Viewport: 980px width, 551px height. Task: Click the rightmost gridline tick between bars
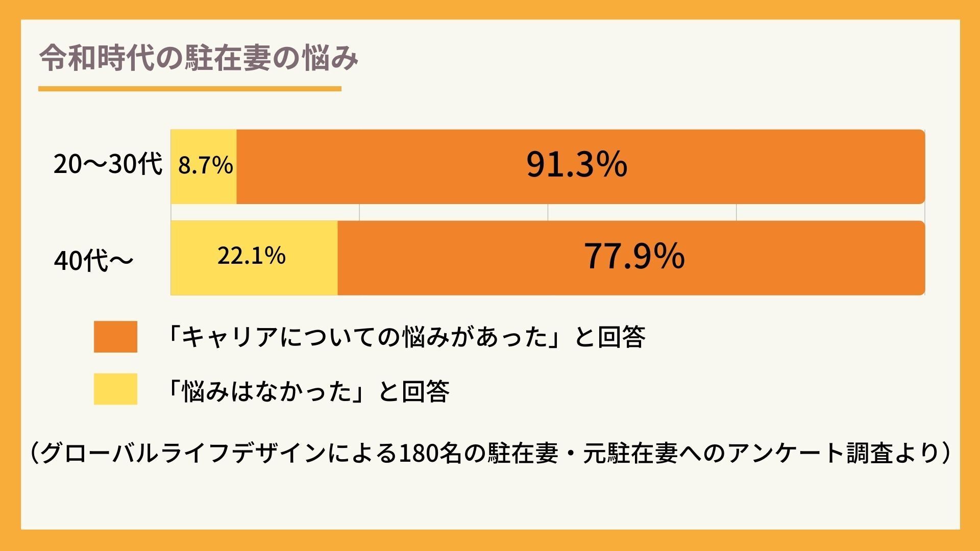(x=736, y=212)
